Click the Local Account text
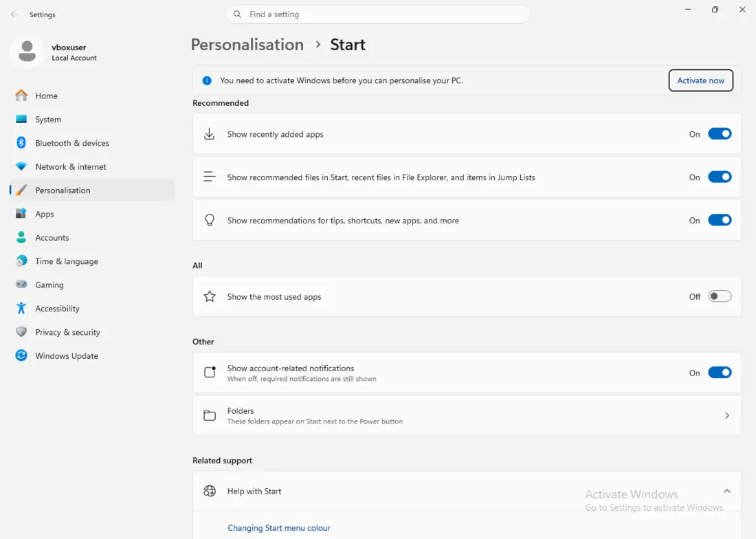Viewport: 756px width, 539px height. 74,58
